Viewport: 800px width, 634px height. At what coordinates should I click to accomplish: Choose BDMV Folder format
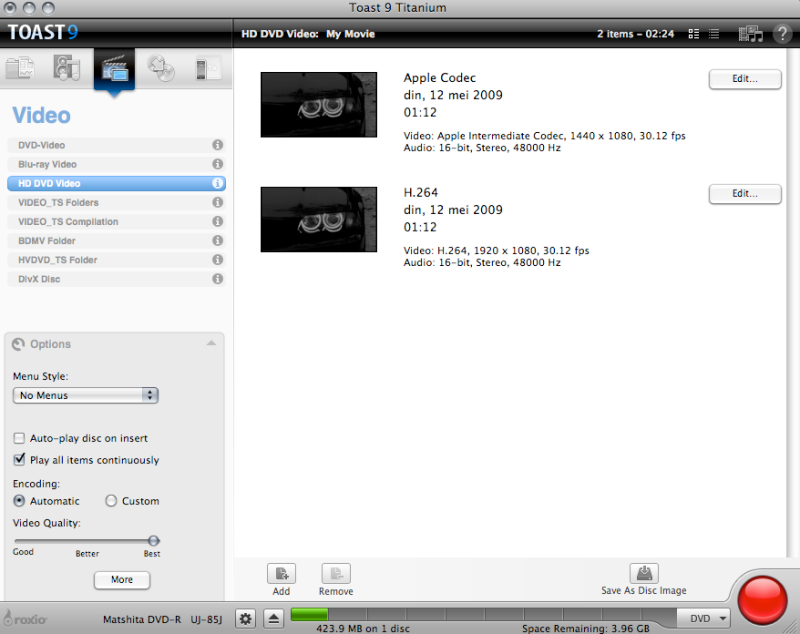116,240
